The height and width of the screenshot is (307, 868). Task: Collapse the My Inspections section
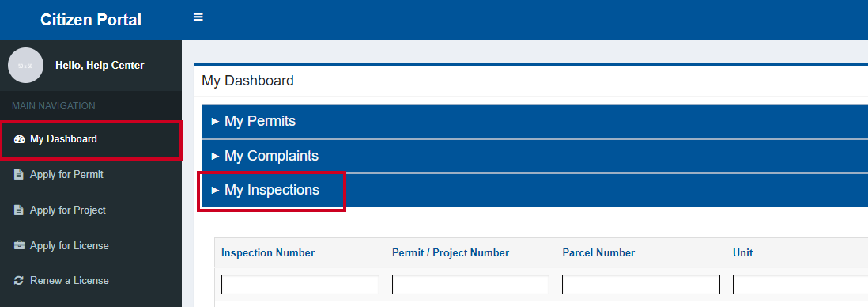tap(534, 190)
